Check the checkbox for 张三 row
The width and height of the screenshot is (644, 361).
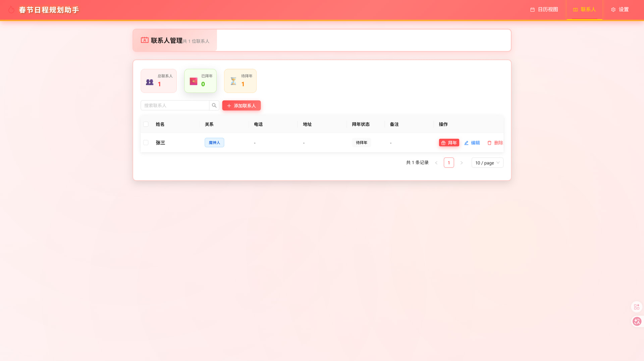click(146, 143)
